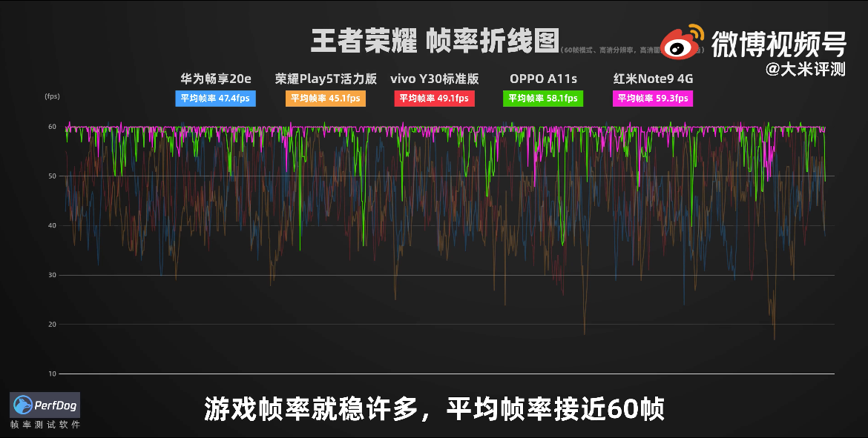
Task: Click the OPPO A11s legend label
Action: click(x=543, y=79)
